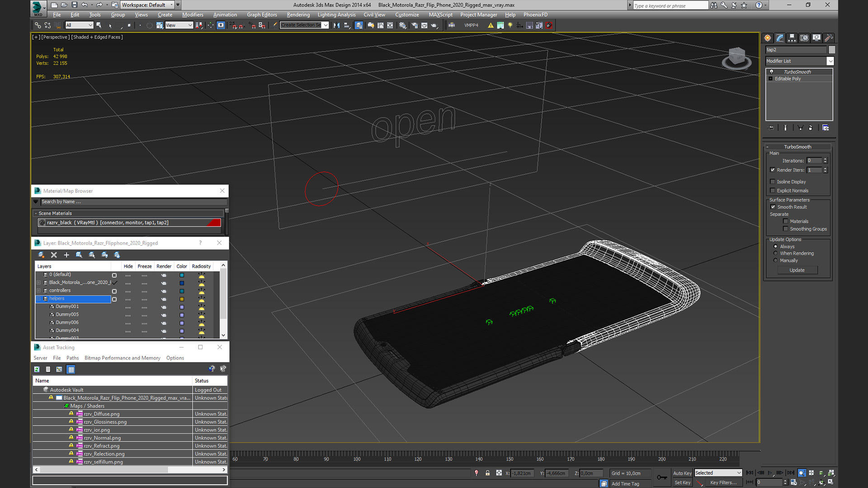Enable Separate by Smoothing Groups checkbox

click(786, 229)
